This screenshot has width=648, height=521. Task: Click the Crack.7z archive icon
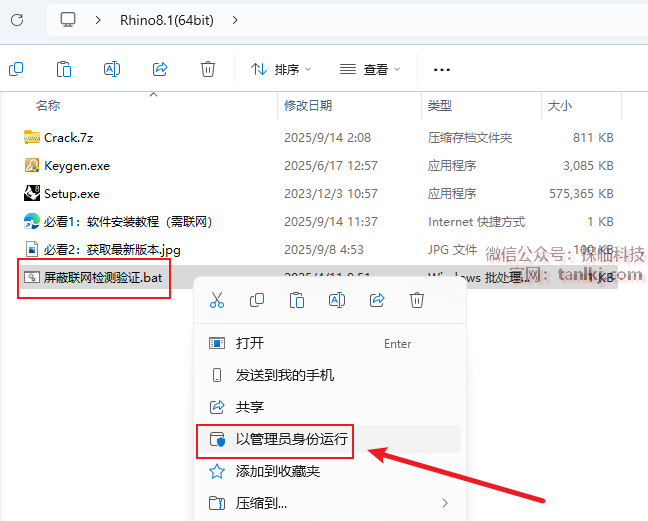(32, 137)
